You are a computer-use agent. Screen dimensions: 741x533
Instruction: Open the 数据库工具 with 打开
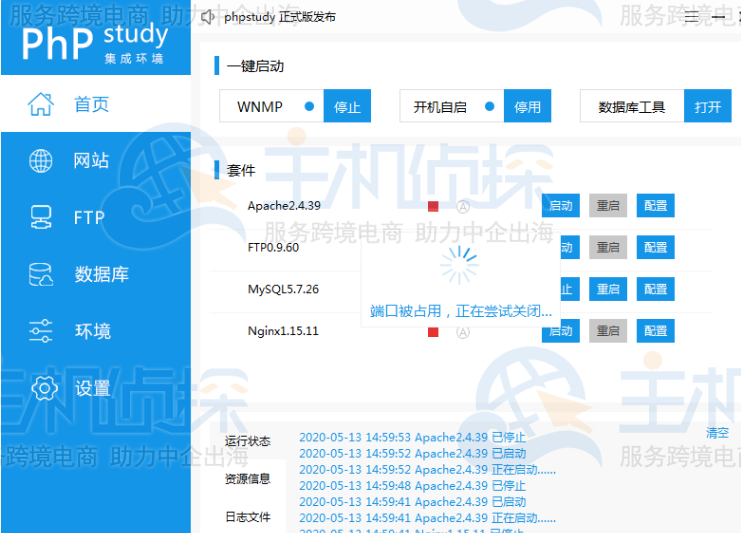(707, 106)
